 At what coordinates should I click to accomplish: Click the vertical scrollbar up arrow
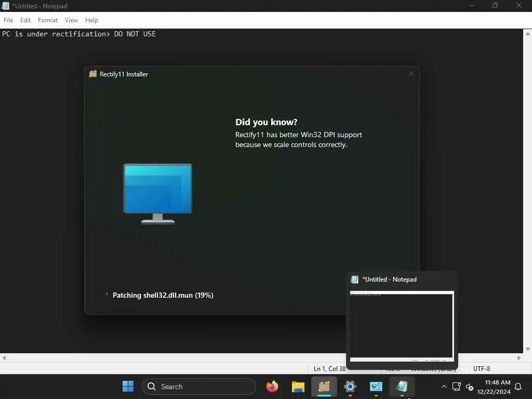[528, 34]
